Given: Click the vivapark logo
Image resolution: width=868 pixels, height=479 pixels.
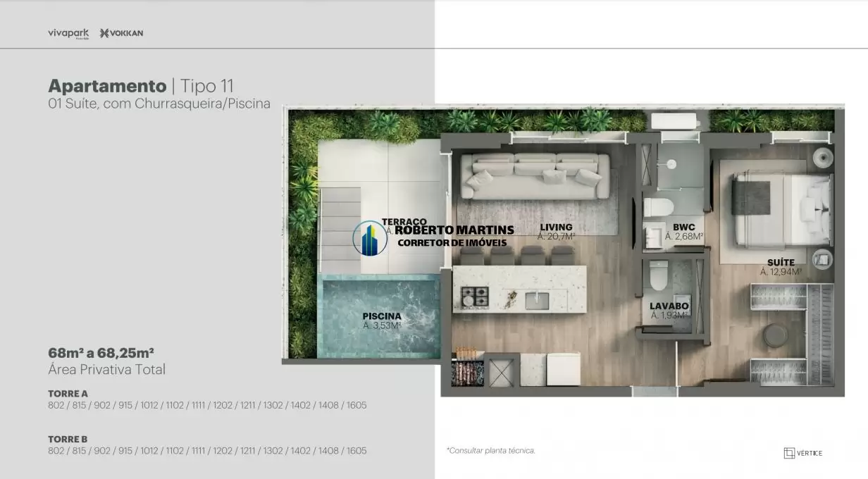Looking at the screenshot, I should tap(70, 33).
